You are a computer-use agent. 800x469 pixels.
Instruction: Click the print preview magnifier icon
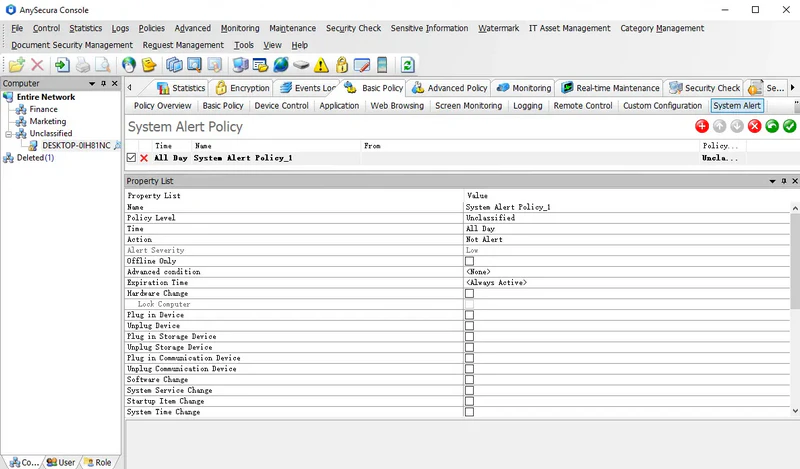(x=103, y=65)
